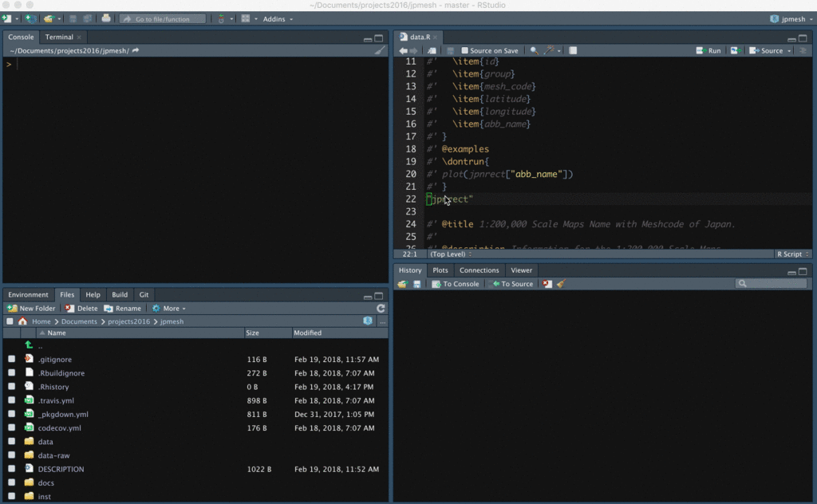Screen dimensions: 817x504
Task: Open the workspace panes dropdown arrow
Action: [x=256, y=19]
